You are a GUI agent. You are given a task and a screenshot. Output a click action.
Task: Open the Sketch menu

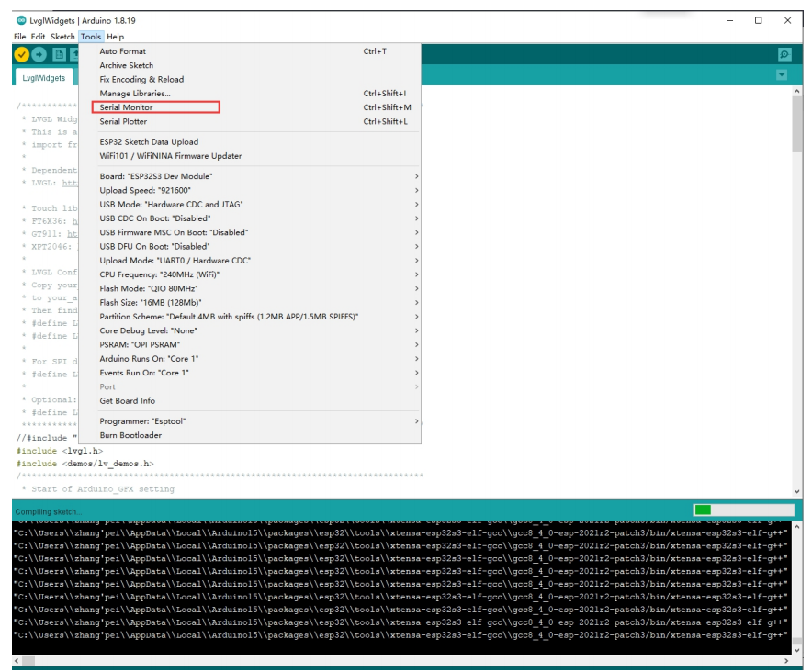(x=62, y=37)
